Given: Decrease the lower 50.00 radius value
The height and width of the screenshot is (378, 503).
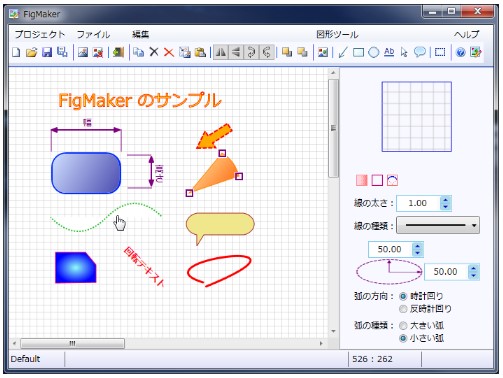Looking at the screenshot, I should pos(473,276).
